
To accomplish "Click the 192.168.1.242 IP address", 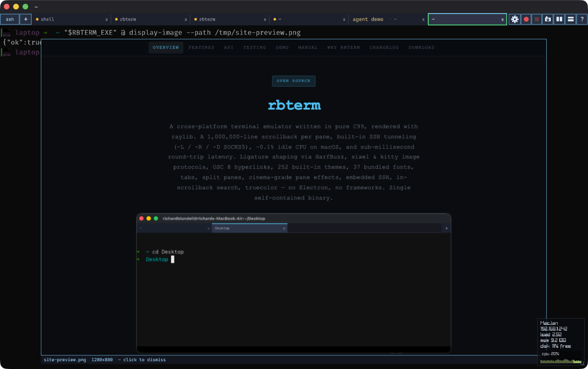I will [554, 329].
